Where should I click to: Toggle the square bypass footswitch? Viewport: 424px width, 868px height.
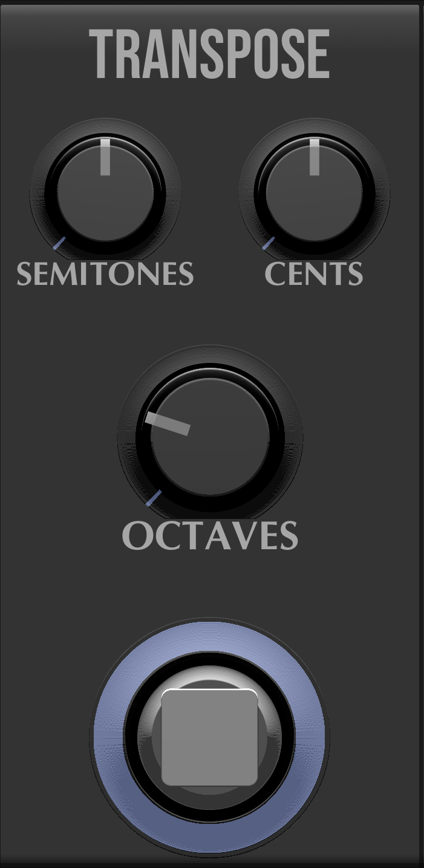click(210, 737)
